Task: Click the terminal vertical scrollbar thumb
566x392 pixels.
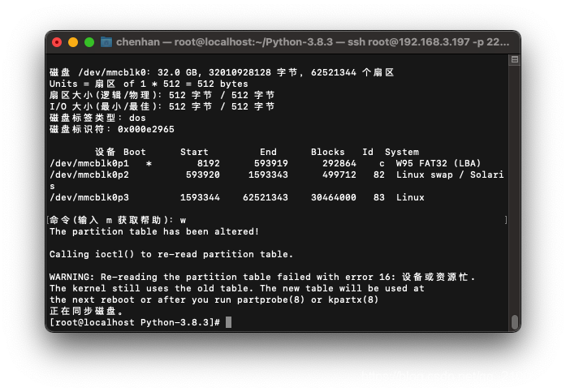Action: pyautogui.click(x=514, y=322)
